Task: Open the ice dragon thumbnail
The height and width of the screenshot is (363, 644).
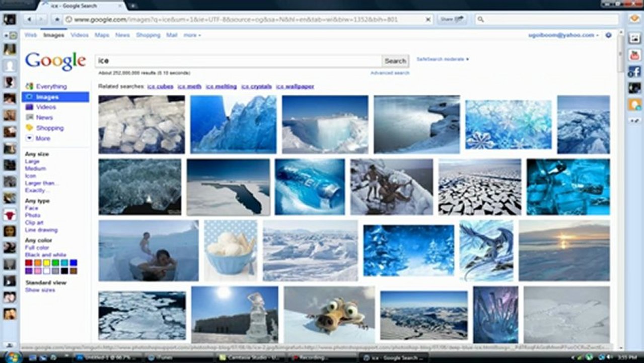Action: click(x=486, y=251)
